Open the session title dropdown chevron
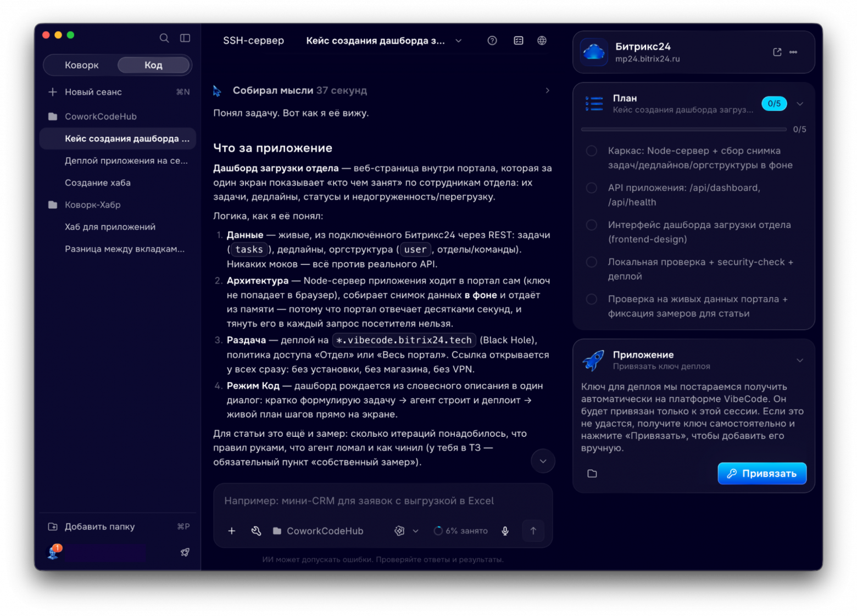The height and width of the screenshot is (616, 857). point(458,41)
